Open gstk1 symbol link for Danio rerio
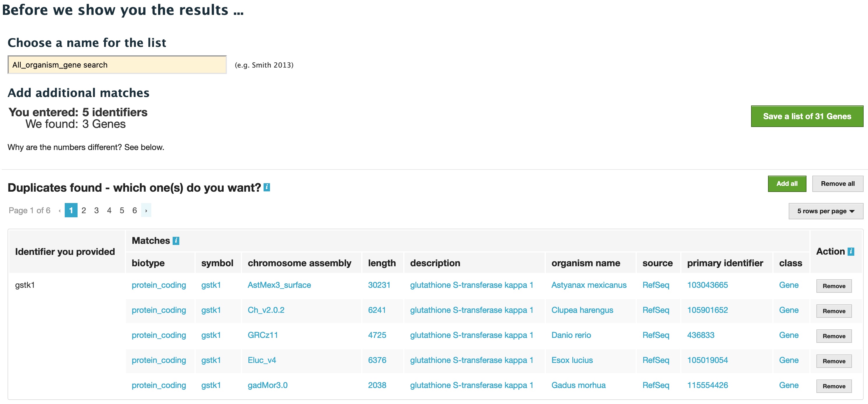 pos(211,335)
